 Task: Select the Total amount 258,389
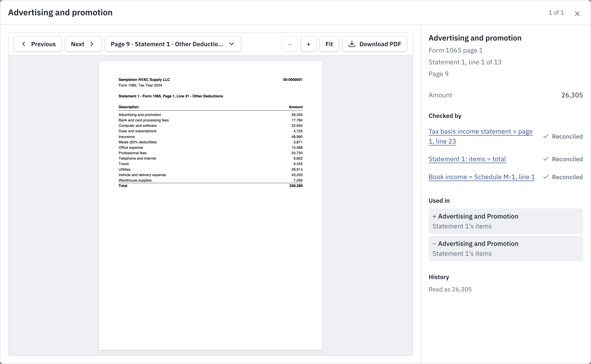coord(296,186)
